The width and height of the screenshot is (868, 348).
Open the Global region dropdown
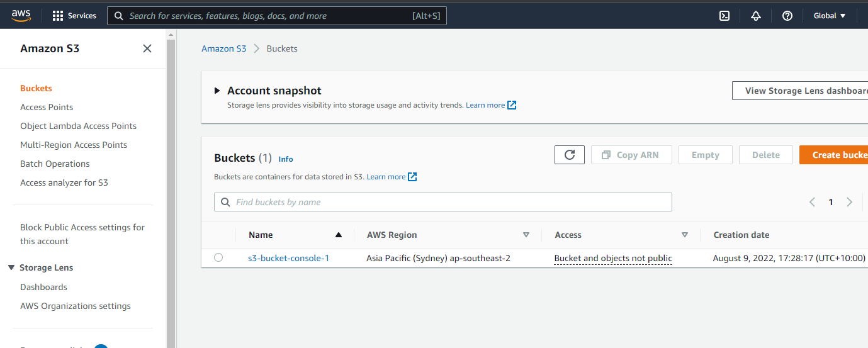point(830,16)
